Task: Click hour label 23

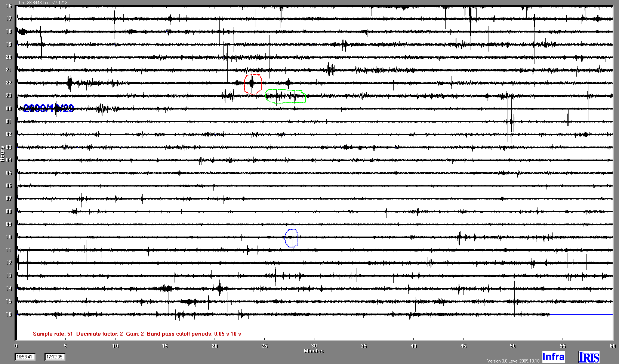Action: tap(9, 96)
